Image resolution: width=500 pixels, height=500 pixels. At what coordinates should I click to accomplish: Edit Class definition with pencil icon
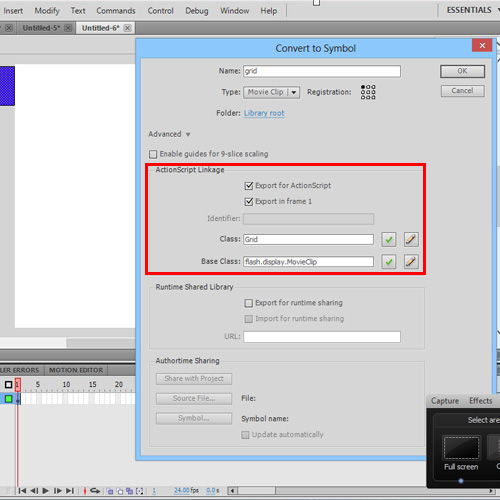pos(411,239)
